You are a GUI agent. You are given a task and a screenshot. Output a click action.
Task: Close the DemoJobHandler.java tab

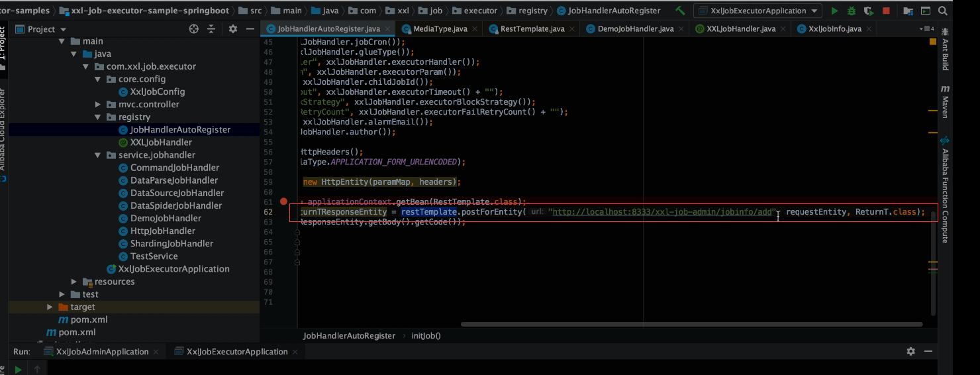pos(681,30)
